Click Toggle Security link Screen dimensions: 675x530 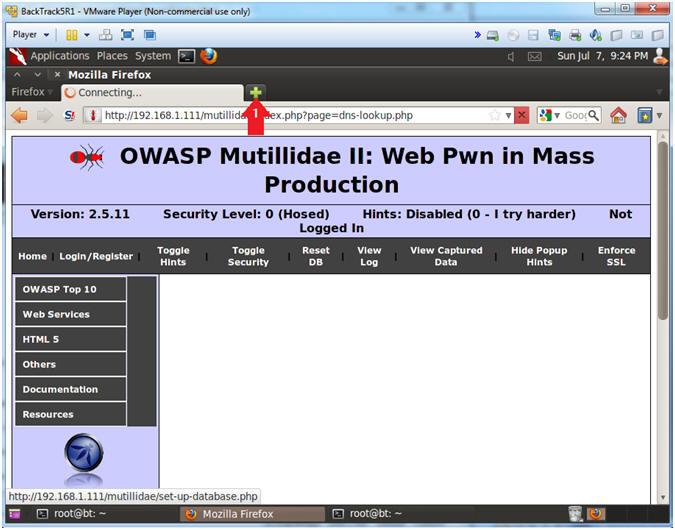click(x=248, y=256)
